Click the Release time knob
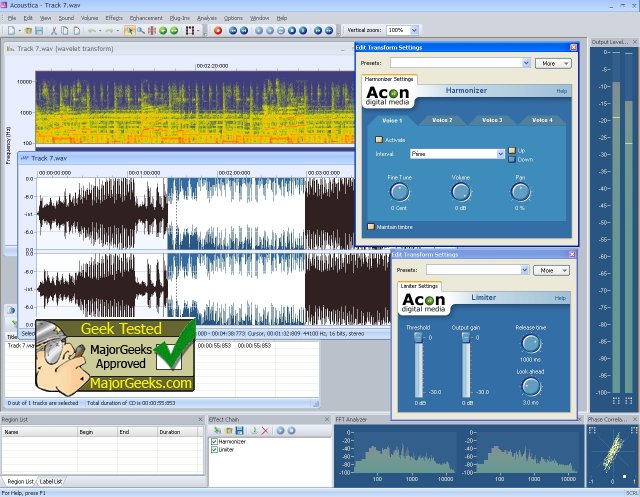This screenshot has width=640, height=497. click(531, 344)
